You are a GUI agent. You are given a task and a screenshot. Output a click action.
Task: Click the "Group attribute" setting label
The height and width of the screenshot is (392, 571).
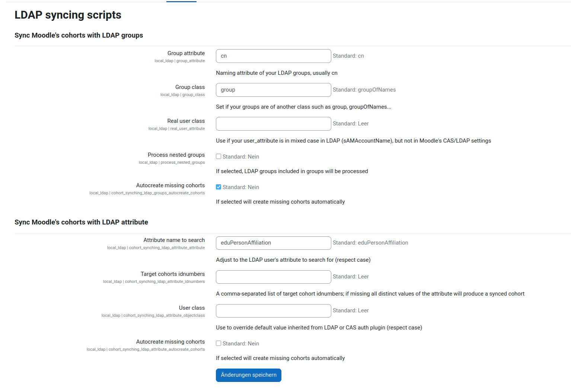pos(186,53)
